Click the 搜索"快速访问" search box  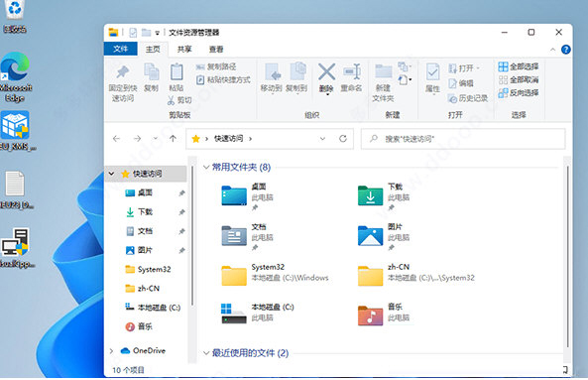point(463,139)
